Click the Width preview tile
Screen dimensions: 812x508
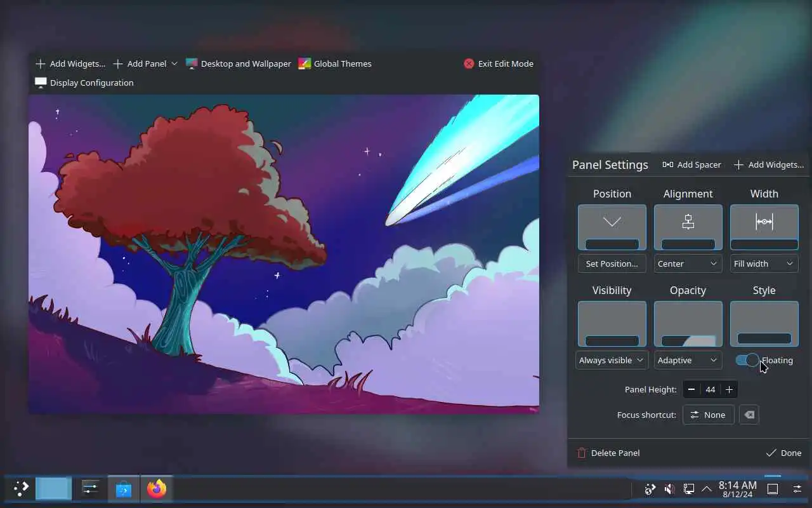(x=764, y=227)
